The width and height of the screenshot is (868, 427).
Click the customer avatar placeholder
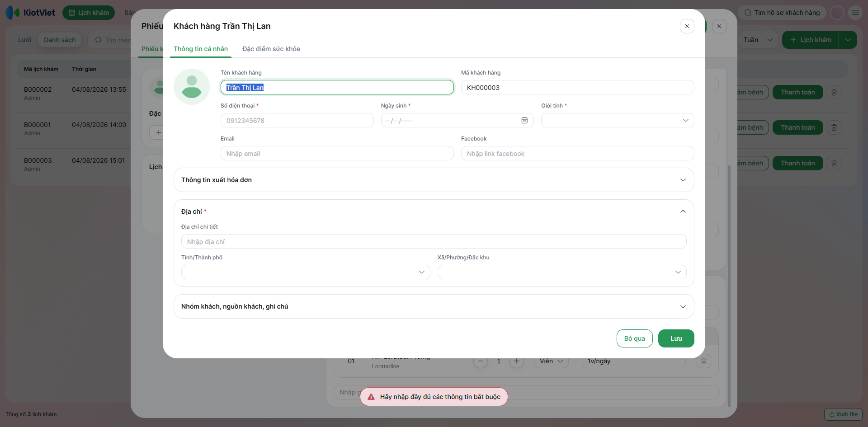click(192, 87)
